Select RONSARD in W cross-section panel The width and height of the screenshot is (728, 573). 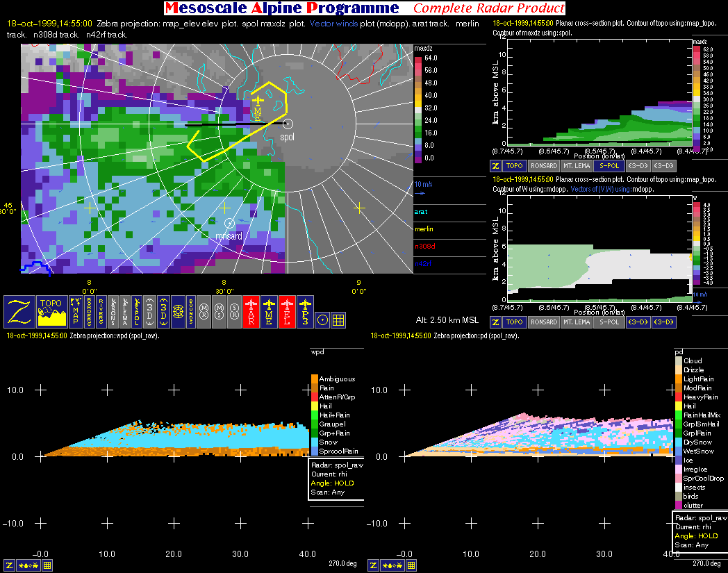[544, 322]
